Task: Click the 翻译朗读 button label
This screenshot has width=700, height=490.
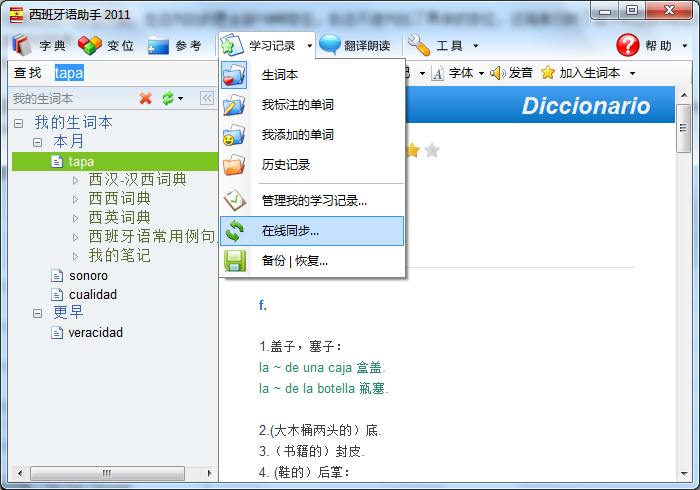Action: 367,46
